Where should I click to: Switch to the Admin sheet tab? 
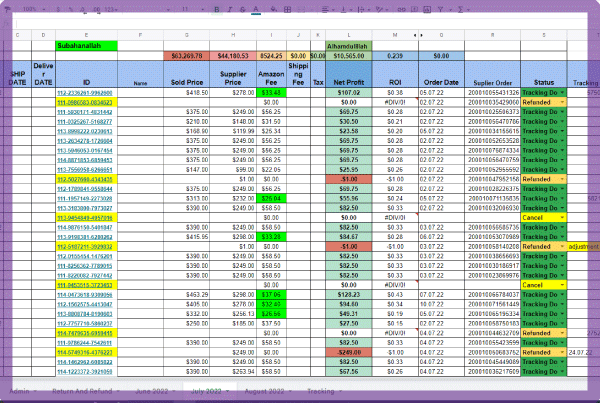coord(19,390)
